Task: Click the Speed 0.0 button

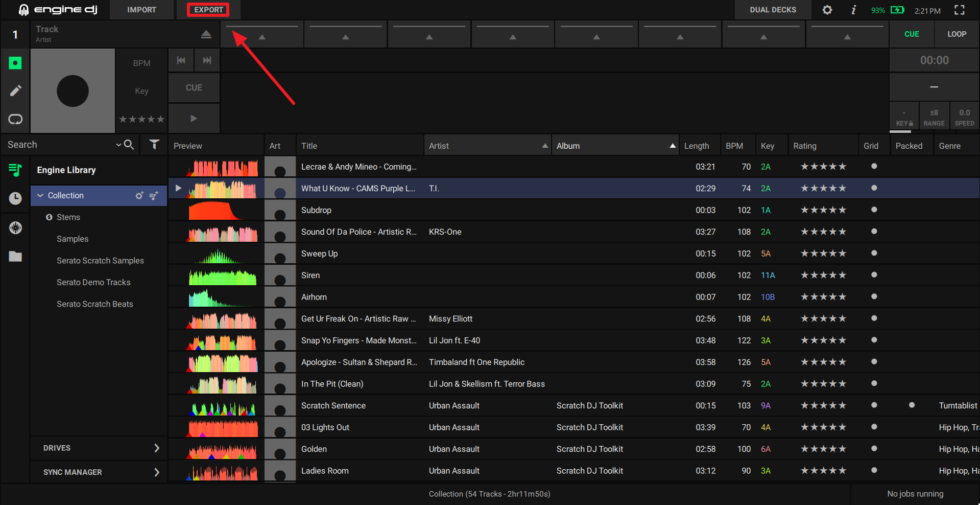Action: (964, 117)
